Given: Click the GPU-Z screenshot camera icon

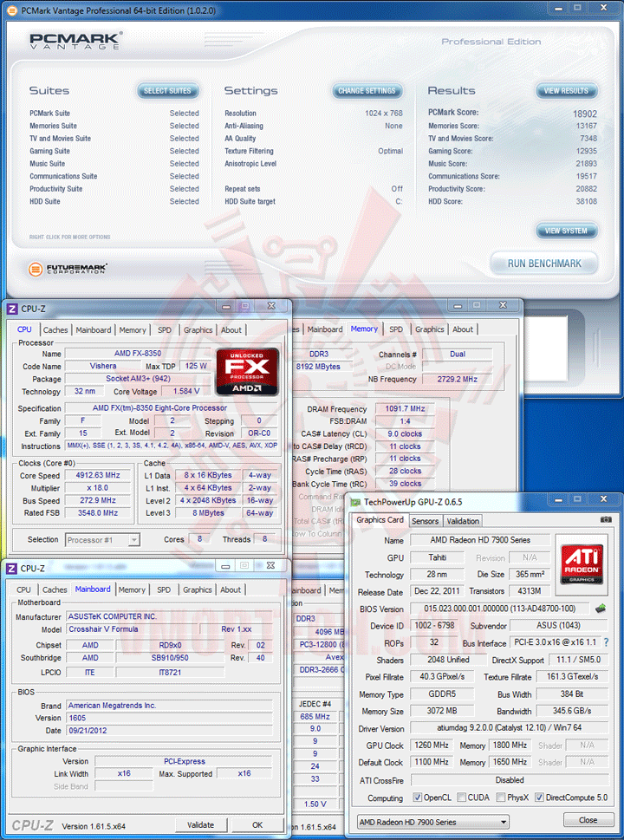Looking at the screenshot, I should click(x=606, y=519).
